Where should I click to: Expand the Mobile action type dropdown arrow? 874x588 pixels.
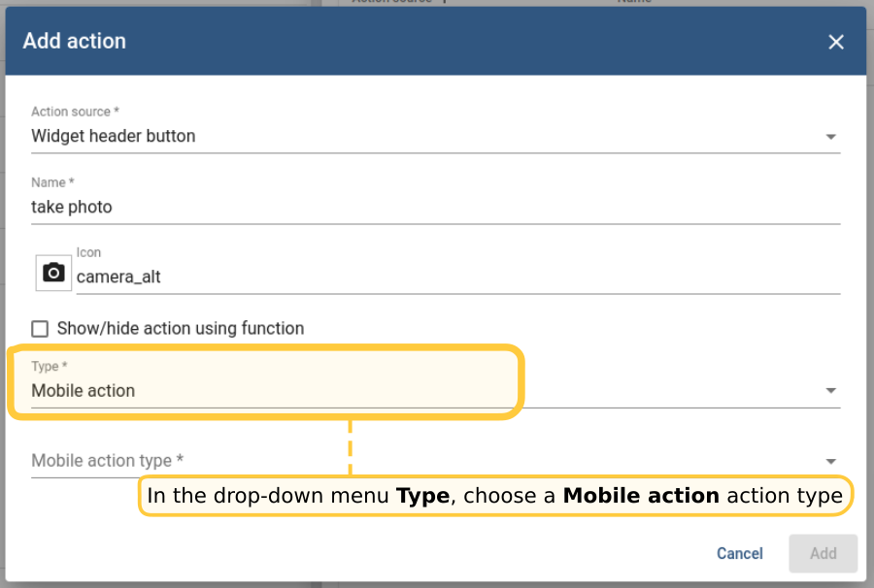[830, 462]
